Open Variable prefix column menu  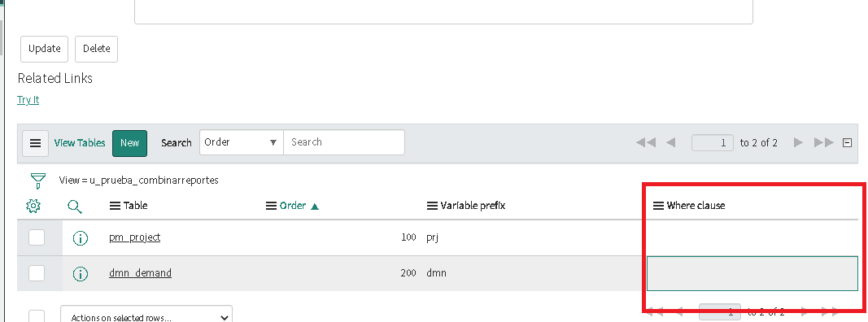[x=432, y=206]
